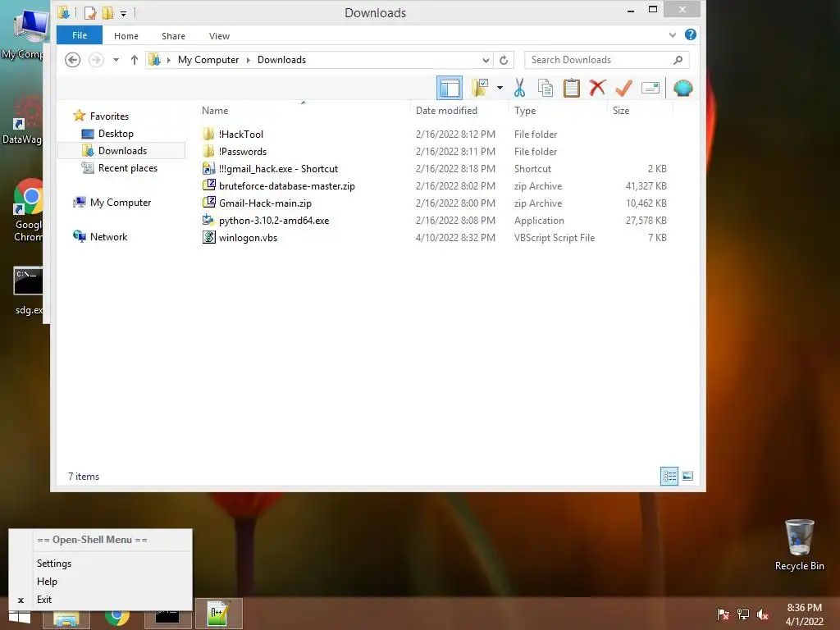This screenshot has width=840, height=630.
Task: Click the Action Center flag tray icon
Action: point(723,614)
